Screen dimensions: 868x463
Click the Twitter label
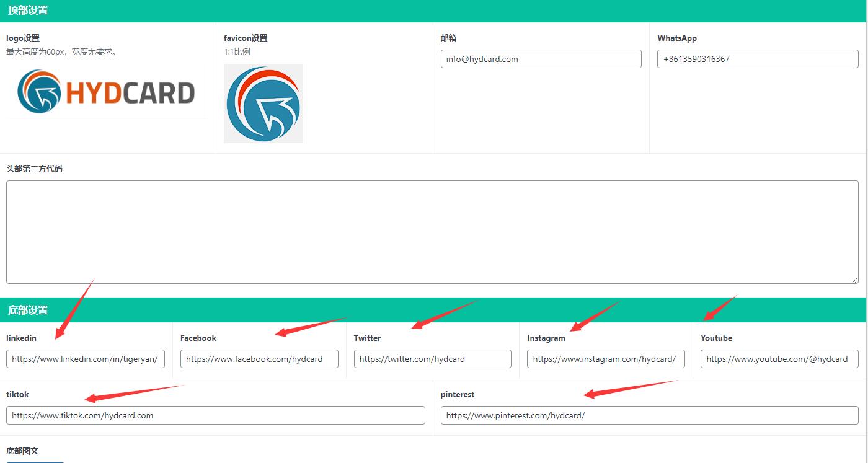(x=367, y=338)
